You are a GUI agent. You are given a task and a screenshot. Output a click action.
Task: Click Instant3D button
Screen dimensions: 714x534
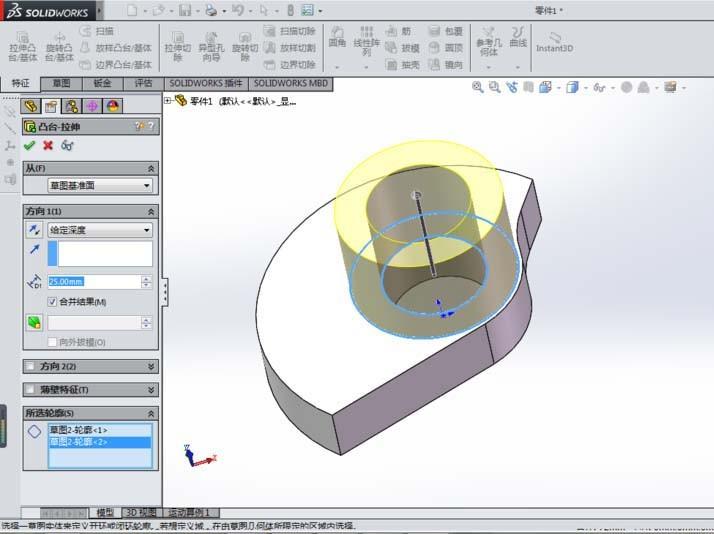coord(554,42)
